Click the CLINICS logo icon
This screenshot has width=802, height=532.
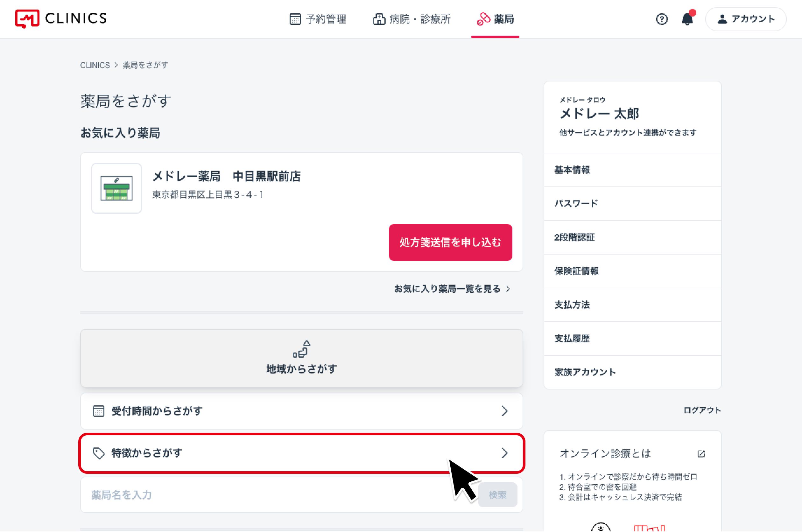click(x=27, y=19)
